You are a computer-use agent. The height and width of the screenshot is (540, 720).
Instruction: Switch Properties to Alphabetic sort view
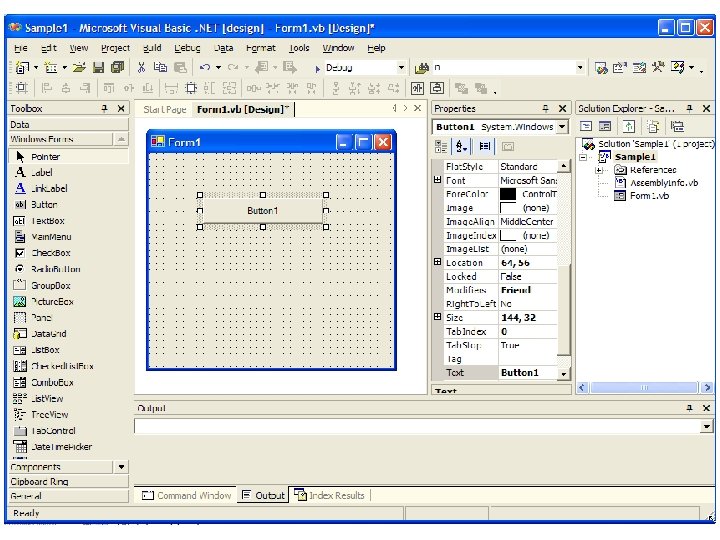461,146
